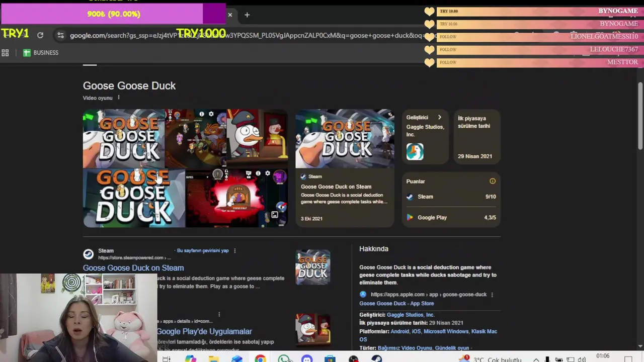Click the Puanlar info icon

pos(493,181)
